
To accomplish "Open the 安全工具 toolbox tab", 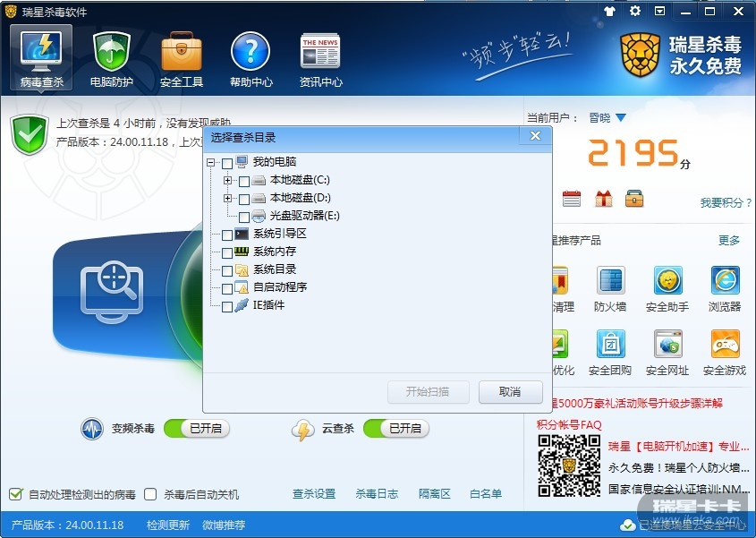I will tap(182, 59).
